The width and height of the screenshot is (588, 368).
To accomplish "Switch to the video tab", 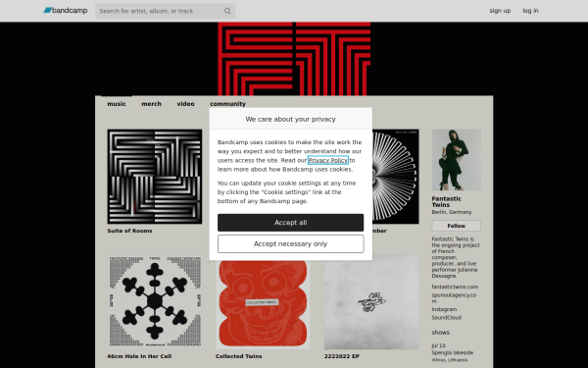I will [x=185, y=104].
